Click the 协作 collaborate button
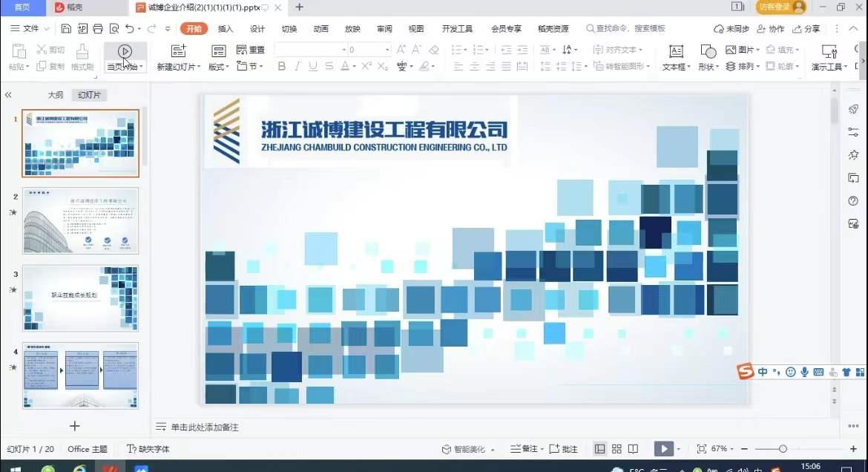Image resolution: width=868 pixels, height=472 pixels. [771, 29]
